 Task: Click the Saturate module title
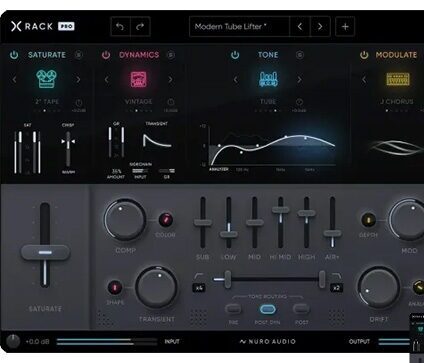click(x=47, y=55)
